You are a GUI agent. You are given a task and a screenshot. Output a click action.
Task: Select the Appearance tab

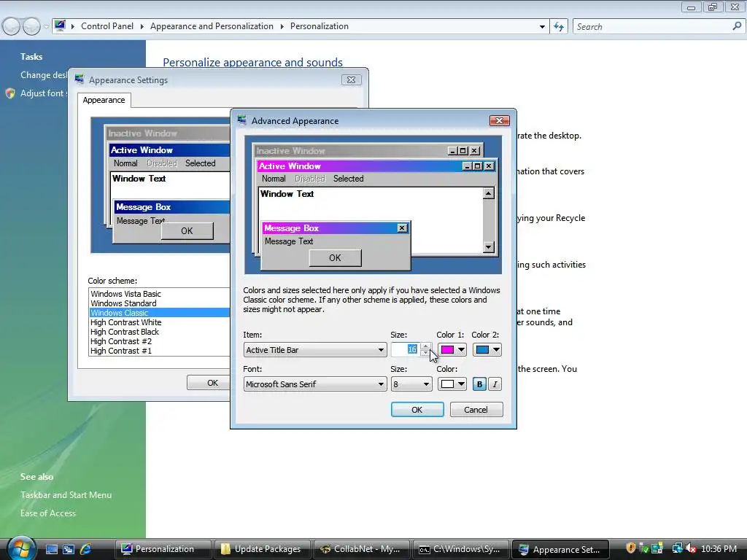coord(104,100)
